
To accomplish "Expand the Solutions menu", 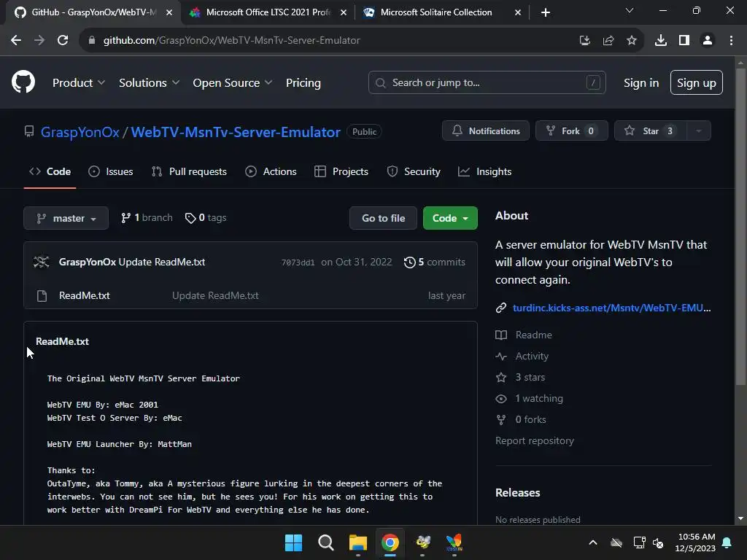I will click(x=149, y=83).
